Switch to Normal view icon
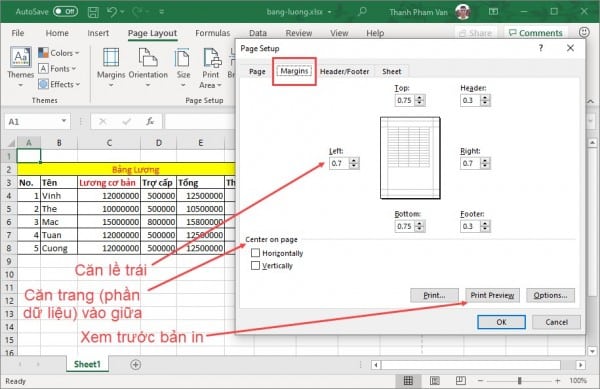Screen dimensions: 600x389 coord(408,380)
